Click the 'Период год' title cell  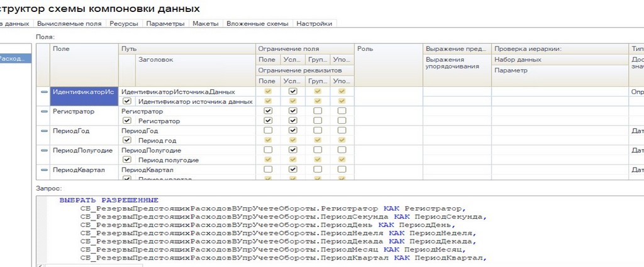coord(195,140)
